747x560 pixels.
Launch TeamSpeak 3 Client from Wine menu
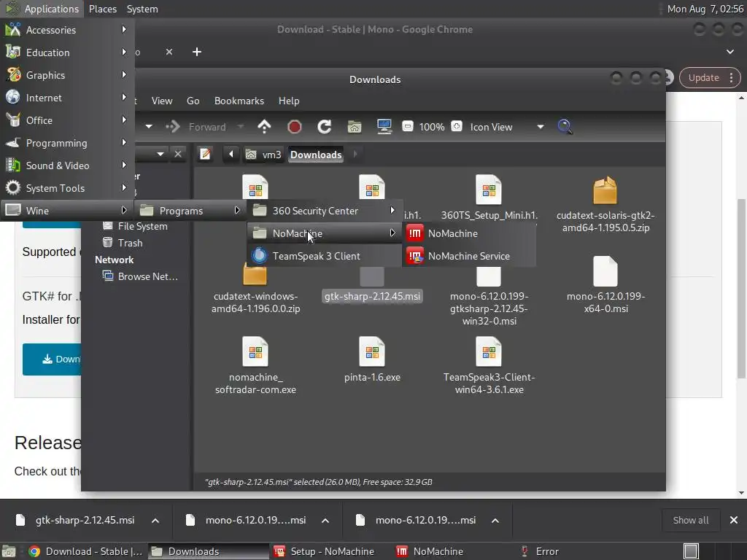[x=325, y=256]
